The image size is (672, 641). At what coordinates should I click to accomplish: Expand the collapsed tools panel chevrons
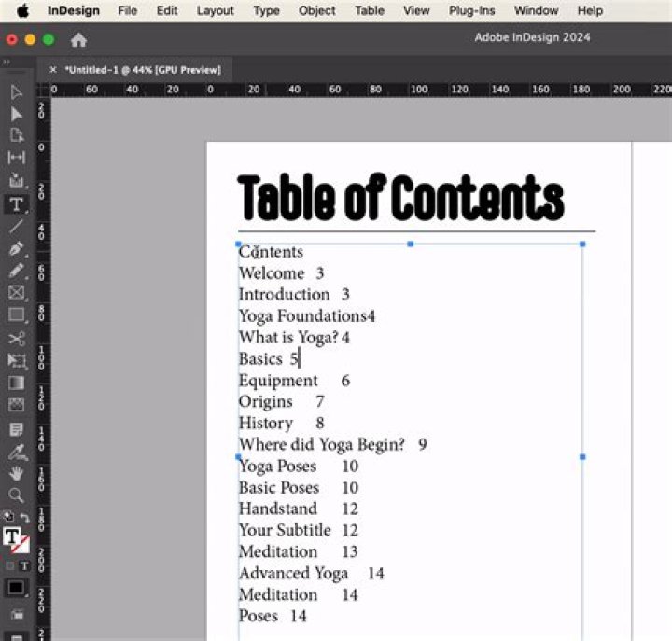[x=6, y=63]
